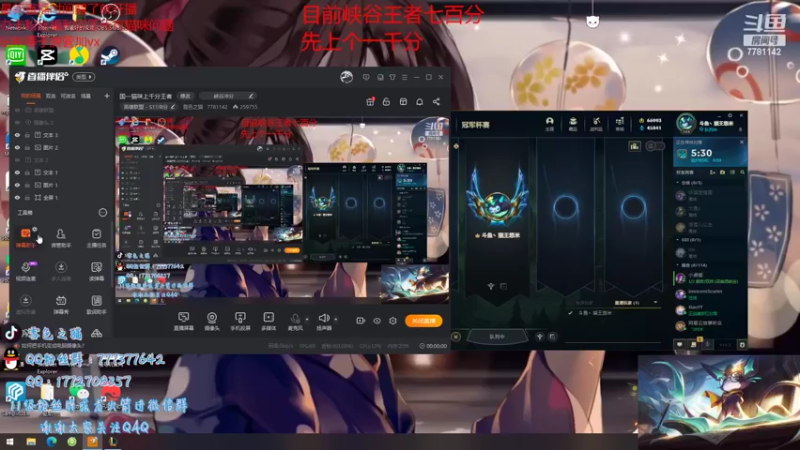Open the 商城 store icon in League client
This screenshot has height=450, width=800.
click(619, 123)
